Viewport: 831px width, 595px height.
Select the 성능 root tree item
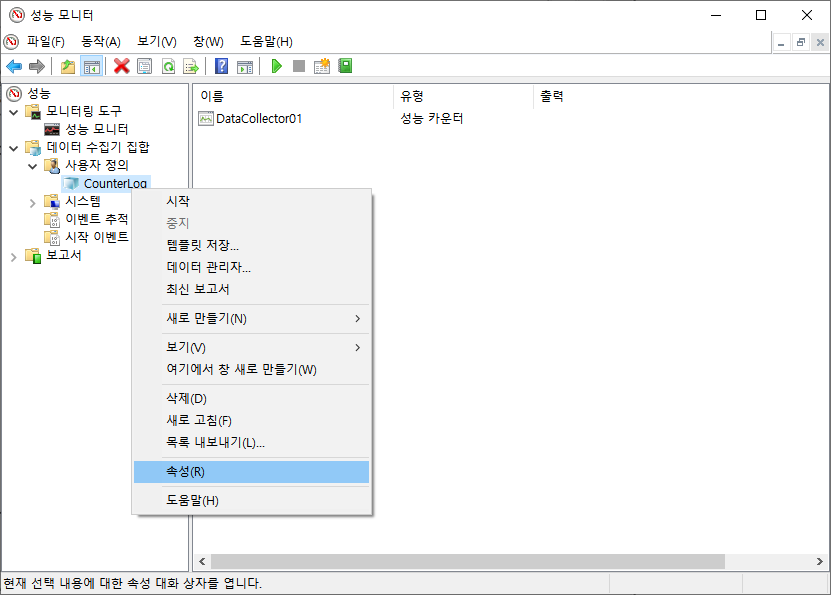pos(39,94)
